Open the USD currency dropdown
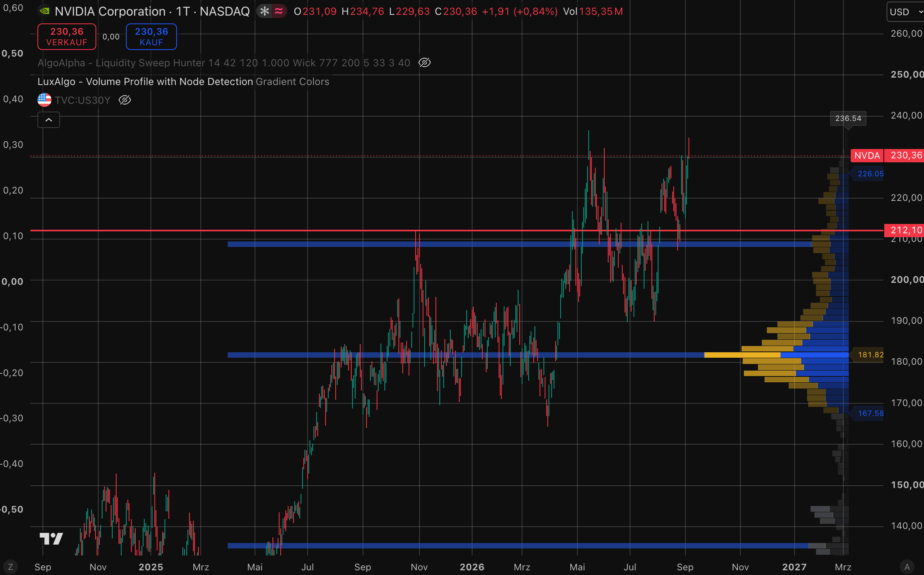Image resolution: width=924 pixels, height=575 pixels. pos(906,12)
